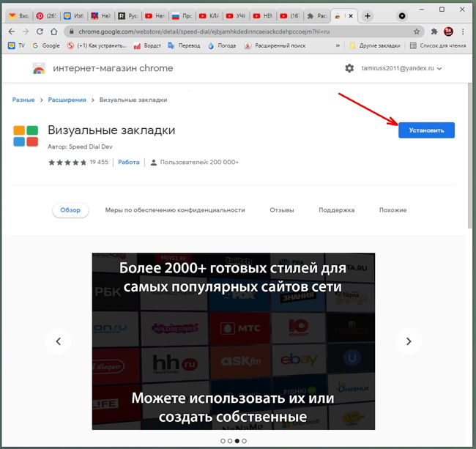Select the second carousel dot
Image resolution: width=476 pixels, height=449 pixels.
pyautogui.click(x=230, y=441)
